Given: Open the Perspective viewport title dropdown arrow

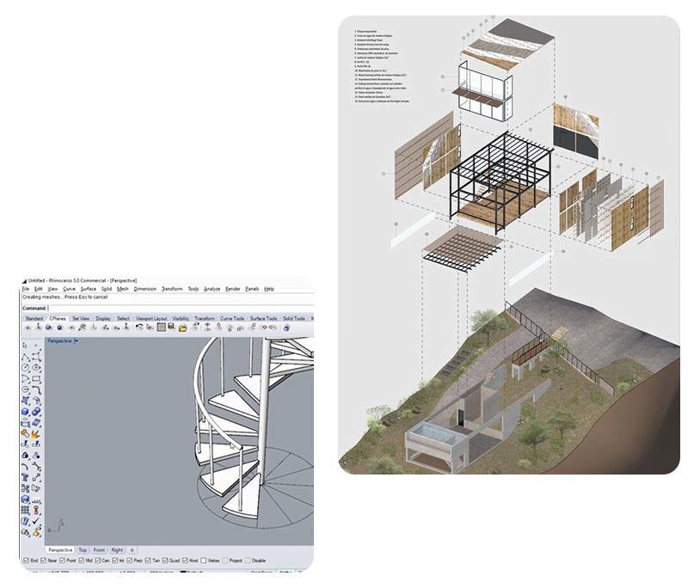Looking at the screenshot, I should (77, 341).
